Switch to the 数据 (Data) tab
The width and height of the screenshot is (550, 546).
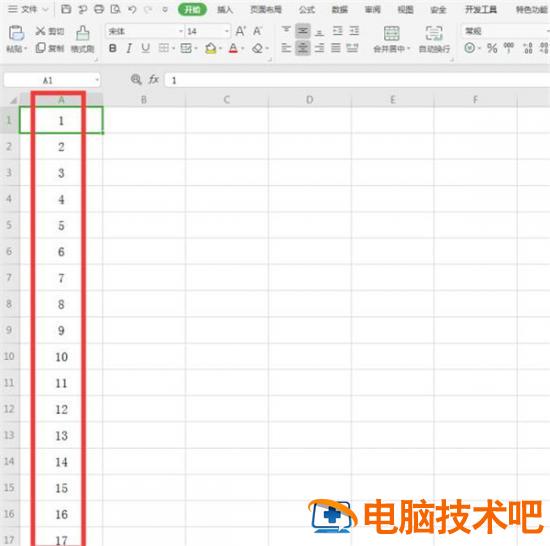340,9
